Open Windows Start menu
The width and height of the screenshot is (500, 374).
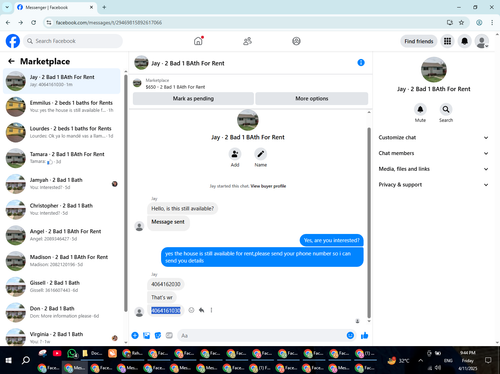point(9,360)
